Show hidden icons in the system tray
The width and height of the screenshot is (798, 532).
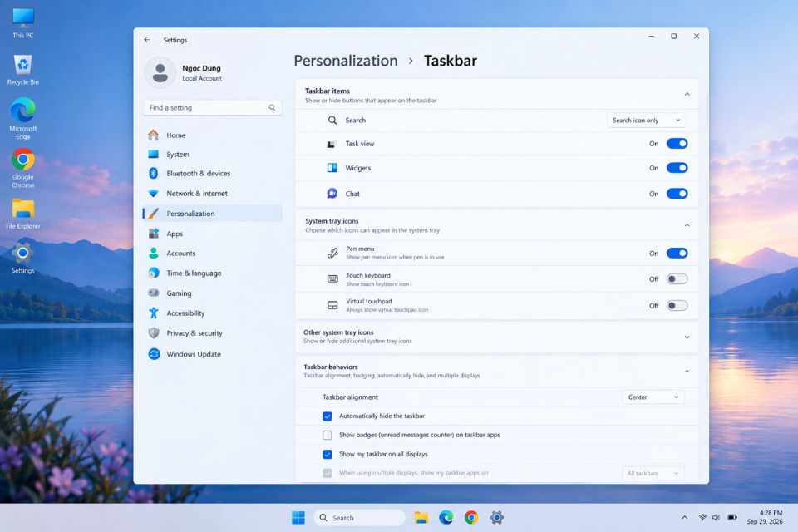tap(684, 518)
